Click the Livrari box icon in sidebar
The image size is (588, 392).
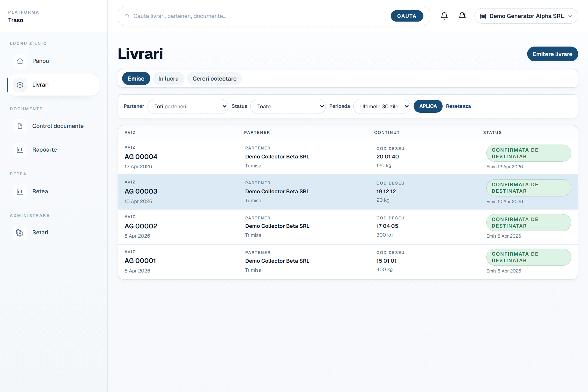pos(20,85)
